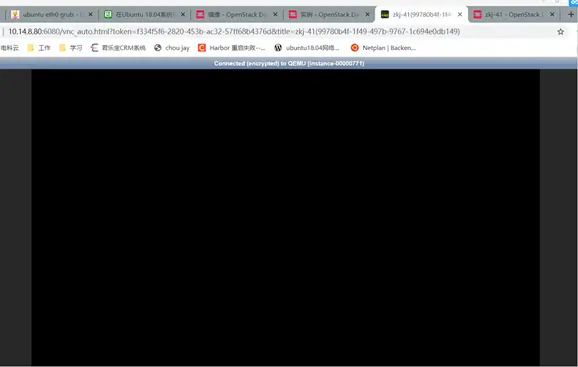Close the '在Ubuntu 18.04' tab
This screenshot has height=367, width=578.
(x=183, y=14)
